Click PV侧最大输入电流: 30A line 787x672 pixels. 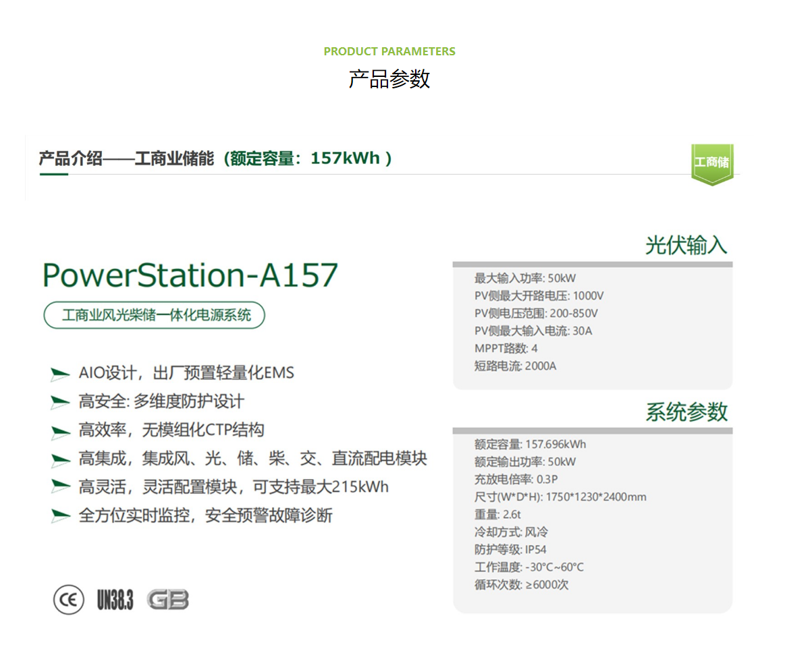pos(533,331)
